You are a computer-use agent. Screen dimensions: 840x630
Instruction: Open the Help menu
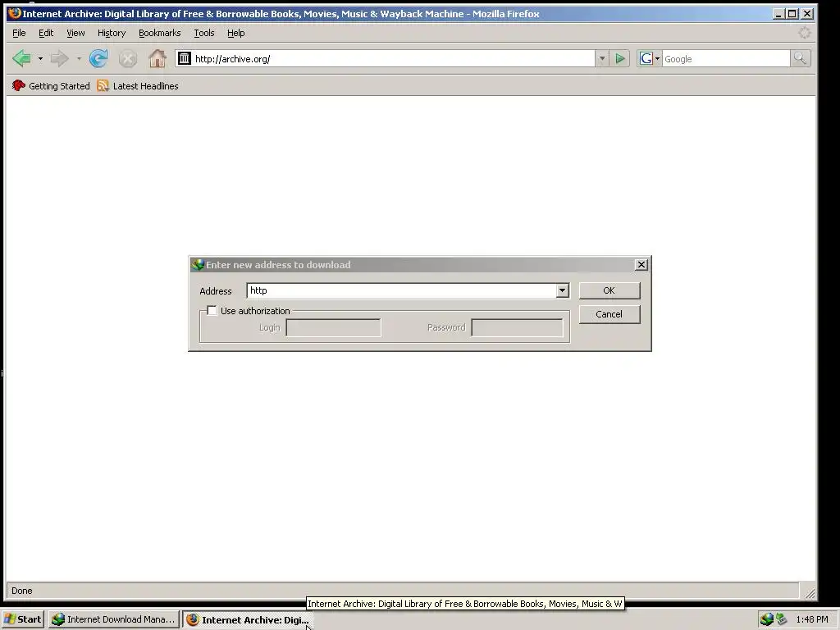pos(235,33)
